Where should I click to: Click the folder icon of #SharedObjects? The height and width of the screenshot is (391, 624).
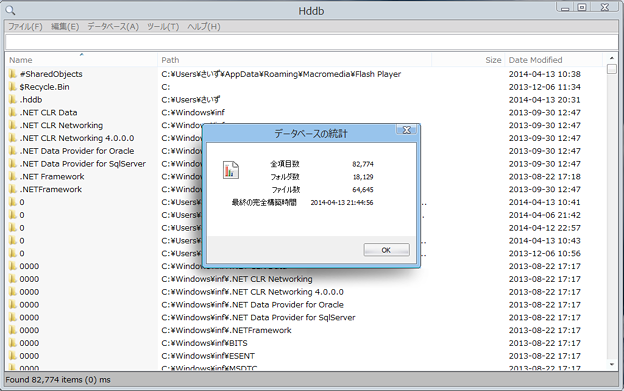pos(13,74)
